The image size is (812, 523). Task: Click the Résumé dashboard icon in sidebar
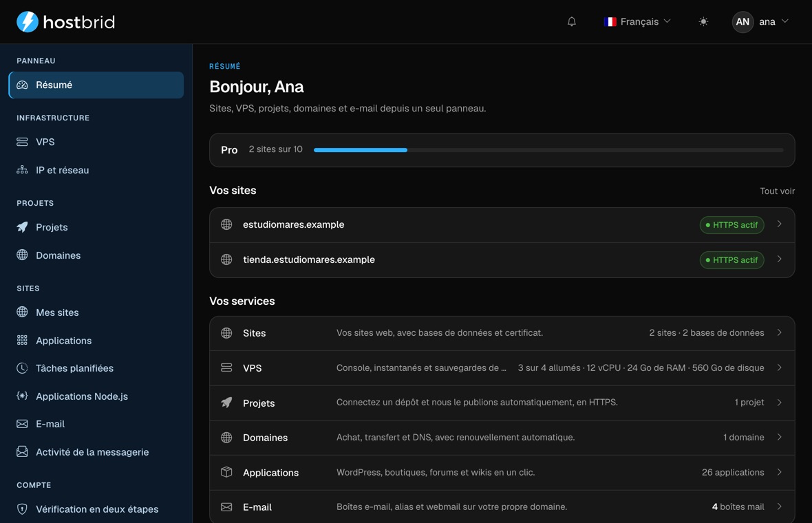(22, 85)
